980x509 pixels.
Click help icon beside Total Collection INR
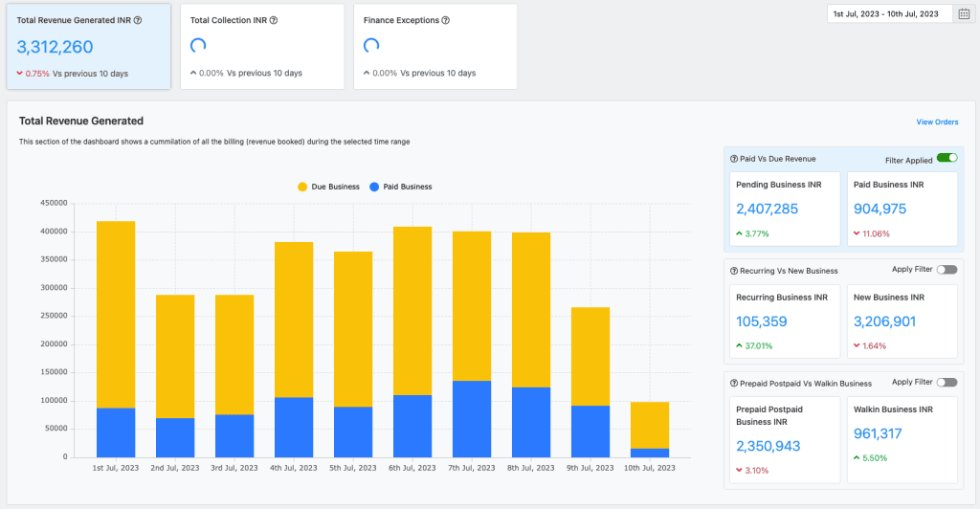point(273,20)
